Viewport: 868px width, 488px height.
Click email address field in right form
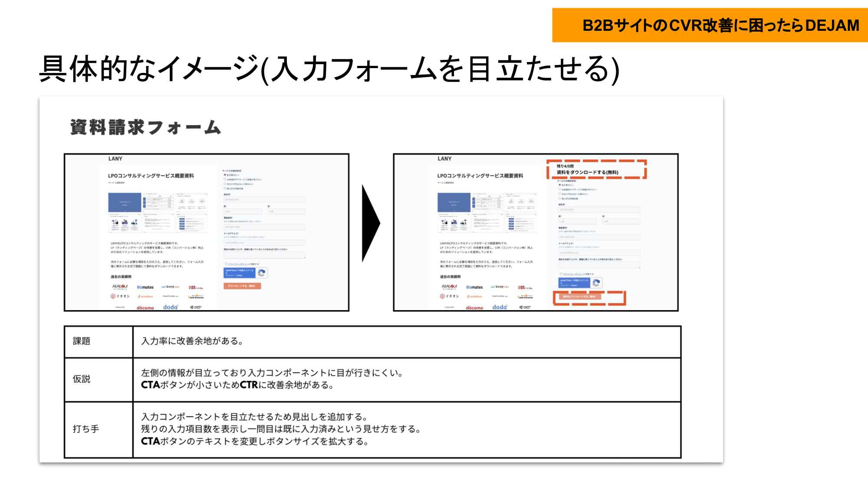[599, 252]
